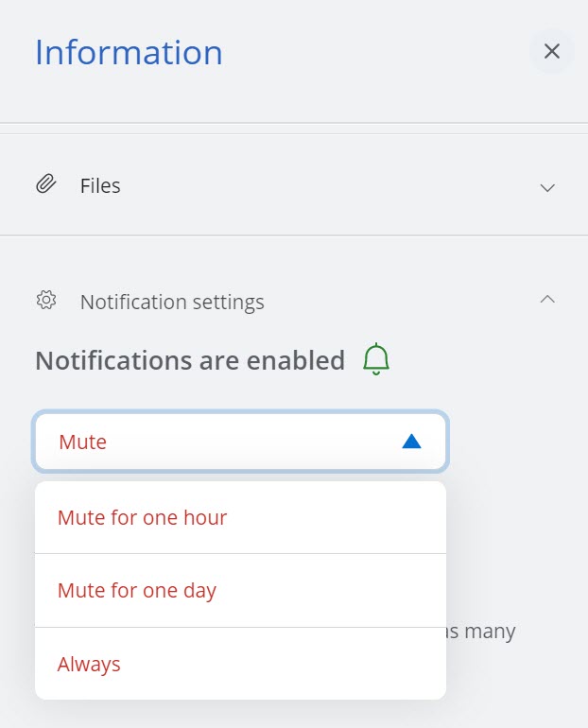Click the separator between one day and Always
Image resolution: width=588 pixels, height=728 pixels.
point(240,627)
